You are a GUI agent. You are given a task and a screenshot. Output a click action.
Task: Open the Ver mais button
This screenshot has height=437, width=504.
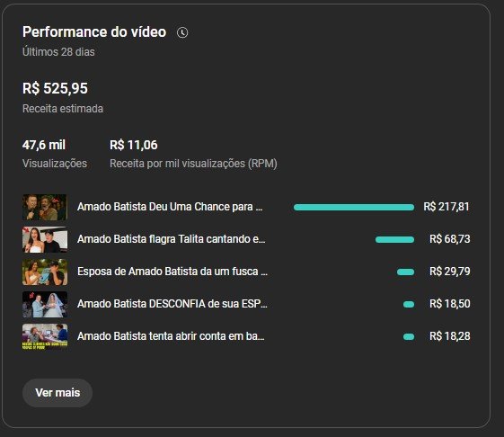coord(57,393)
